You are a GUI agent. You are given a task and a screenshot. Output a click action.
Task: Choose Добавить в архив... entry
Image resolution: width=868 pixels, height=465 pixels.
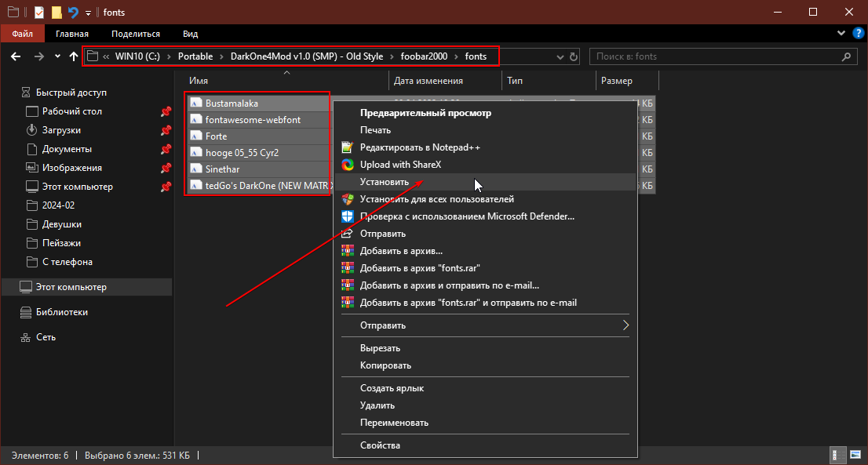484,250
